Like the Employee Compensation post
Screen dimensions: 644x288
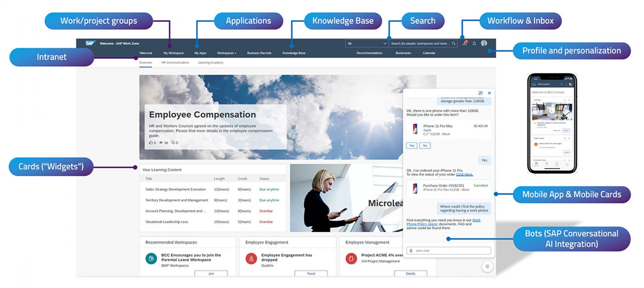click(151, 143)
